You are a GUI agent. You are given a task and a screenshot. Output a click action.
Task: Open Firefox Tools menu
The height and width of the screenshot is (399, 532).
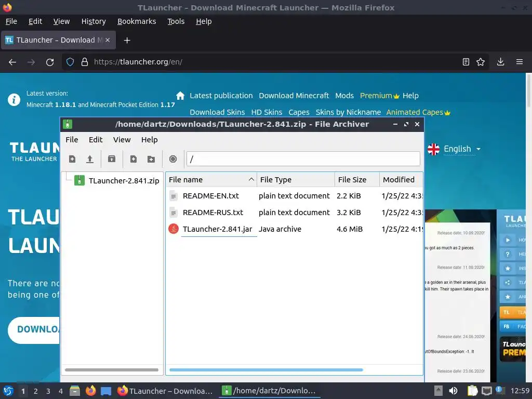pyautogui.click(x=176, y=21)
